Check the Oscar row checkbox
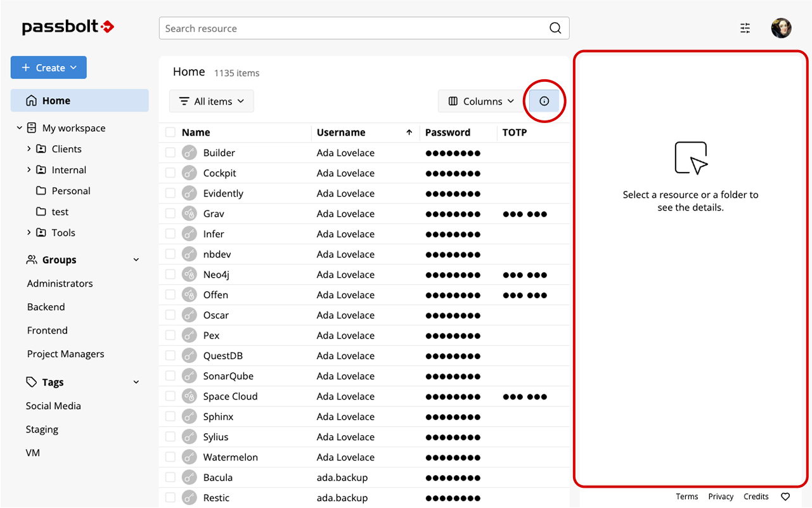The height and width of the screenshot is (508, 812). [x=170, y=315]
